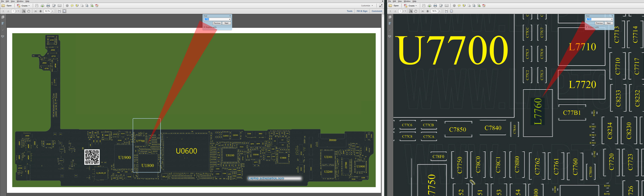
Task: Open the Comment pane in the left window
Action: 377,11
